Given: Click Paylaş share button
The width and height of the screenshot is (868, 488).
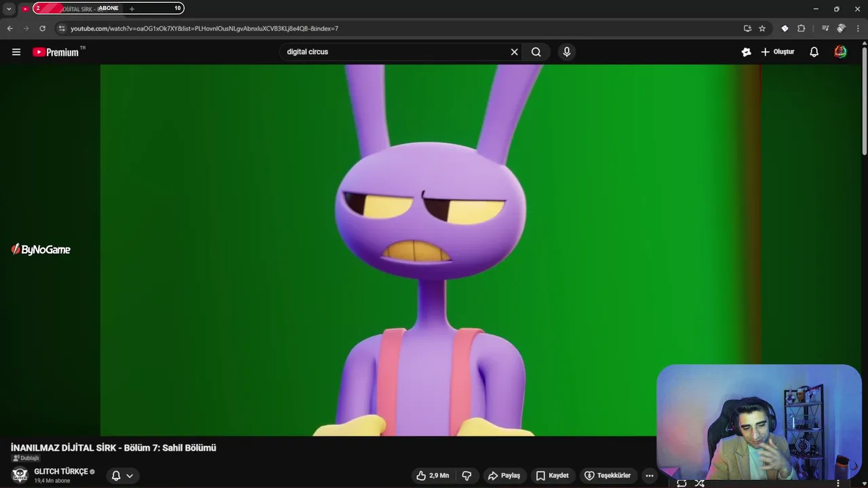Looking at the screenshot, I should (504, 476).
